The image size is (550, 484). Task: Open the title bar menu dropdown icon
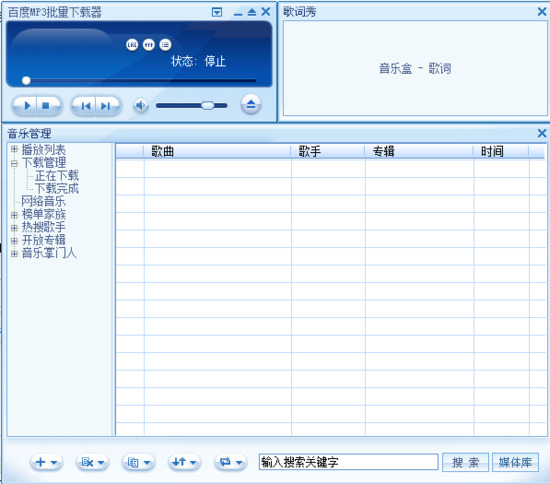217,13
